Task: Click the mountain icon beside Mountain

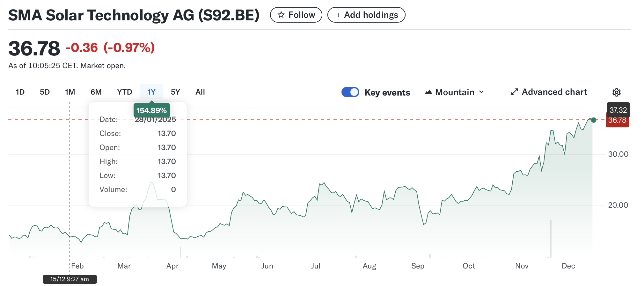Action: coord(428,92)
